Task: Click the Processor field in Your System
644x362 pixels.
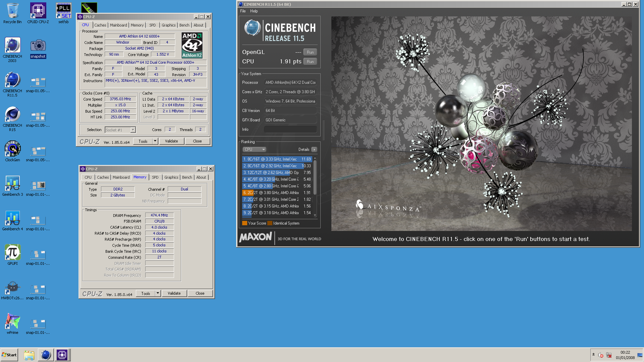Action: point(290,82)
